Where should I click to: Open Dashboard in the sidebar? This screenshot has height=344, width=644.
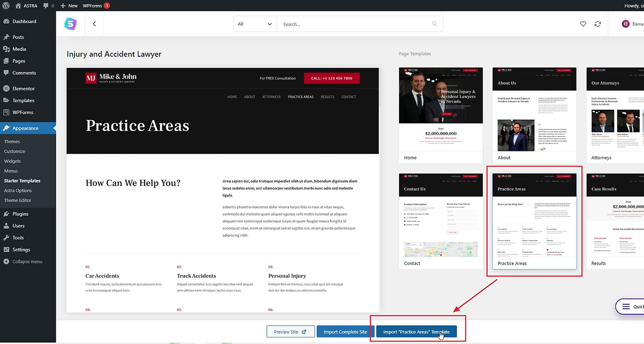[28, 21]
